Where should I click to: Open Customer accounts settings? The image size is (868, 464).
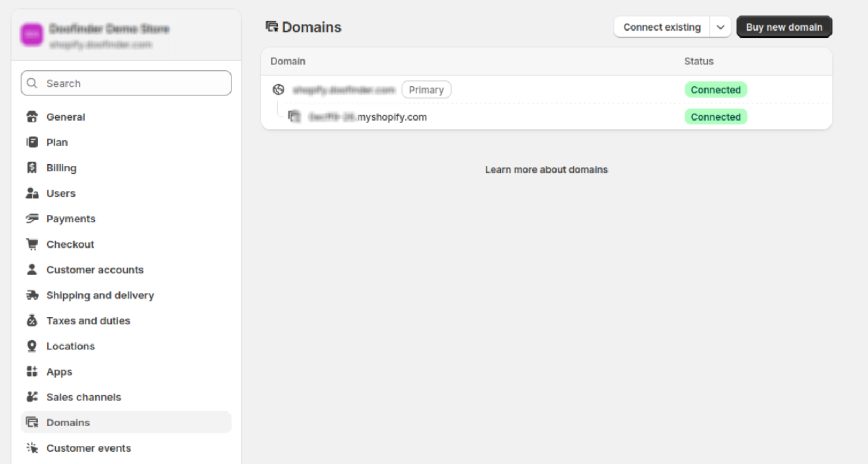pyautogui.click(x=95, y=270)
